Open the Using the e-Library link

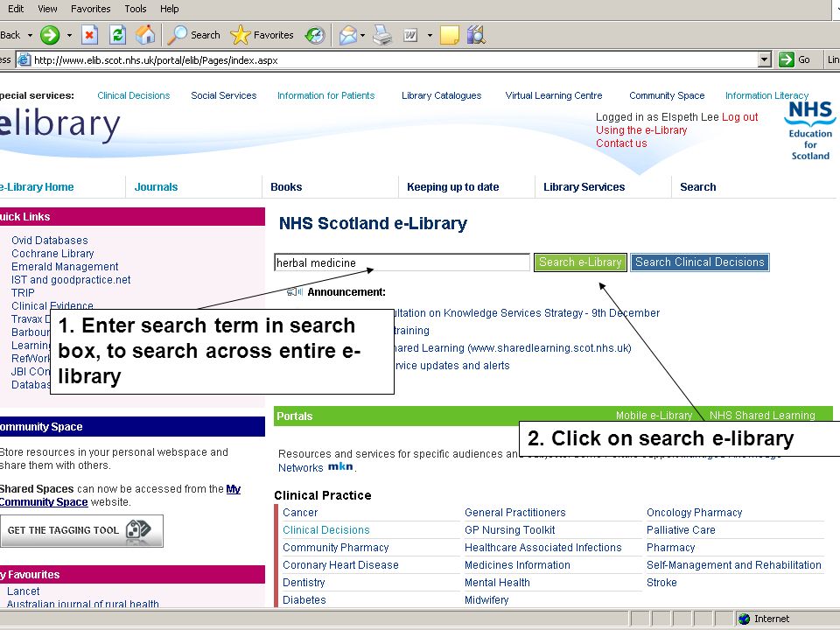(641, 130)
